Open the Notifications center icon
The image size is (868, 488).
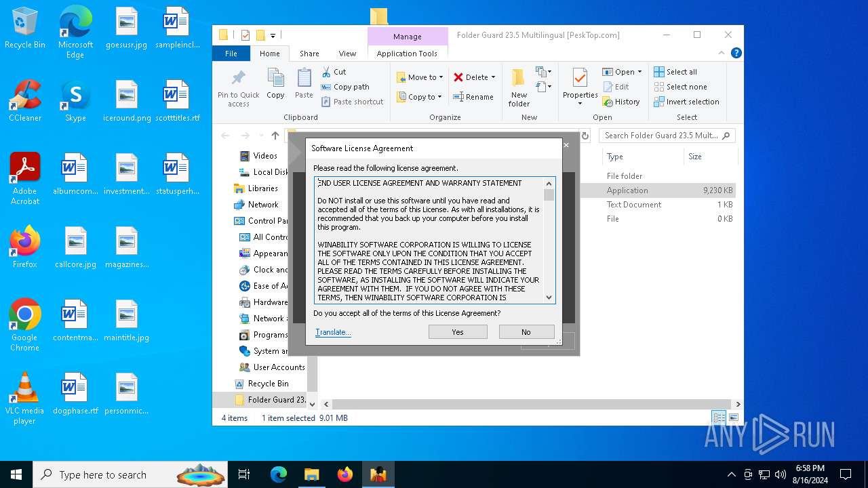(x=846, y=474)
